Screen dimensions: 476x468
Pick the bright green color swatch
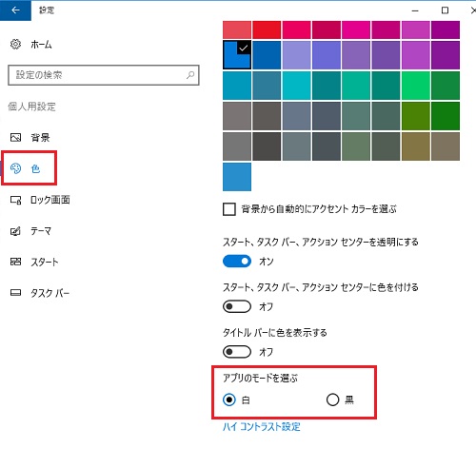[x=416, y=86]
